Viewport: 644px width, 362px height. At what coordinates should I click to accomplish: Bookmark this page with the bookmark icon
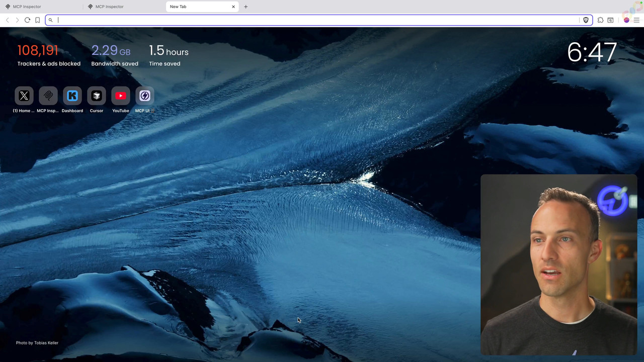(x=37, y=20)
